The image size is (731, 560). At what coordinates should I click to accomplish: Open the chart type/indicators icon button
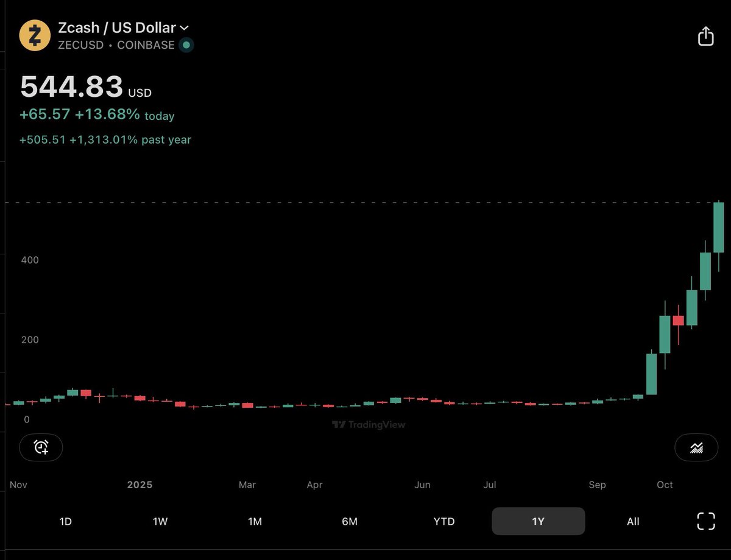tap(696, 448)
